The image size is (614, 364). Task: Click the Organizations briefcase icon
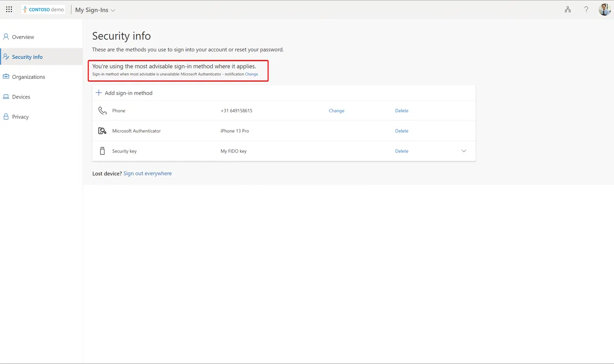(6, 77)
